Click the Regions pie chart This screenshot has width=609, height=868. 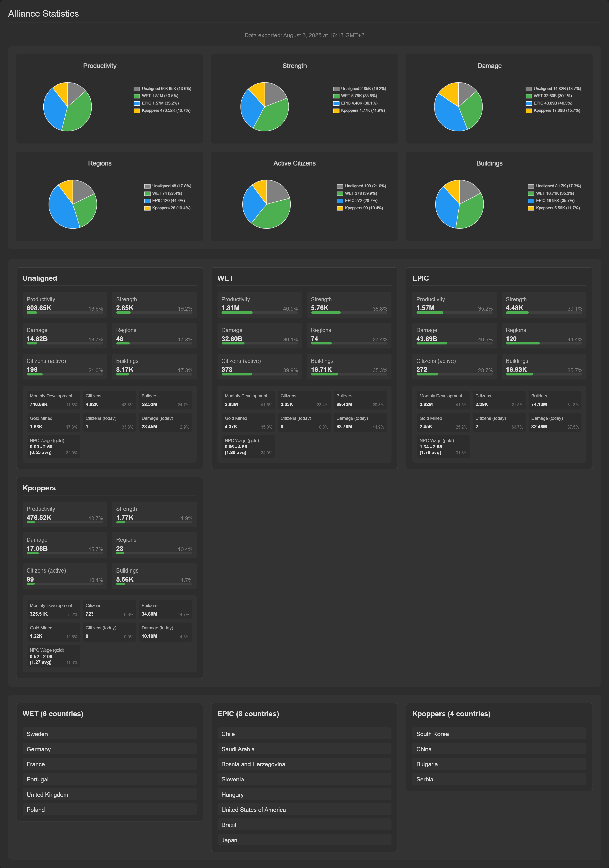pyautogui.click(x=72, y=204)
